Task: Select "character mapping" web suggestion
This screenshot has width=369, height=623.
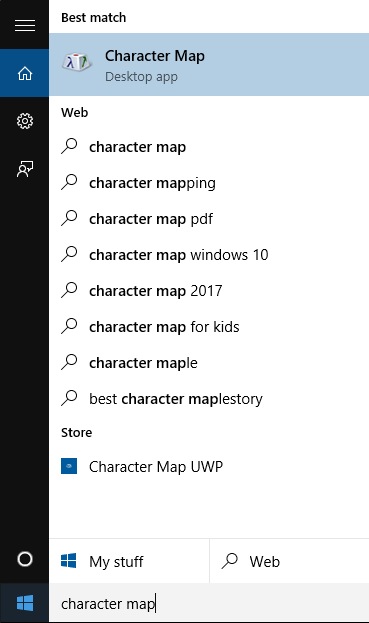Action: coord(209,183)
